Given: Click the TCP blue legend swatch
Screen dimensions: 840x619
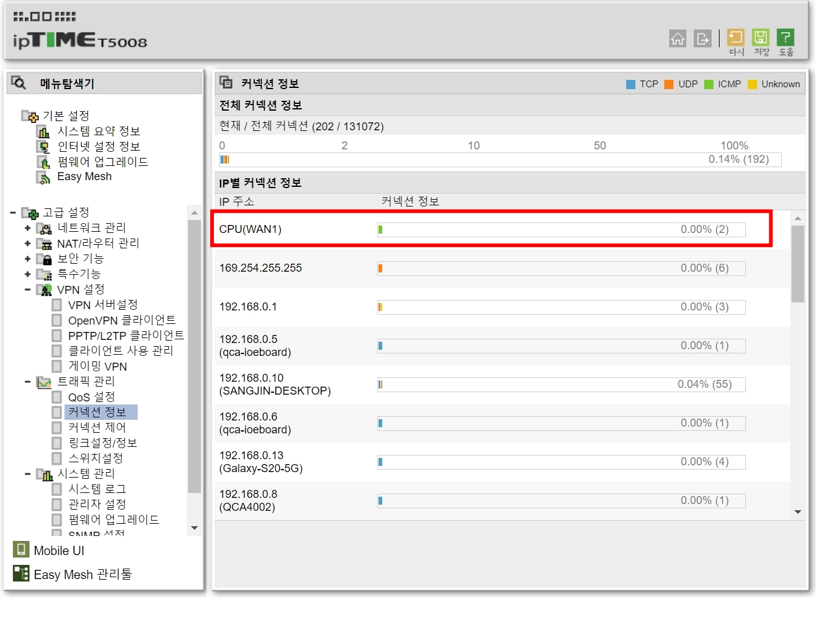Looking at the screenshot, I should pos(630,84).
